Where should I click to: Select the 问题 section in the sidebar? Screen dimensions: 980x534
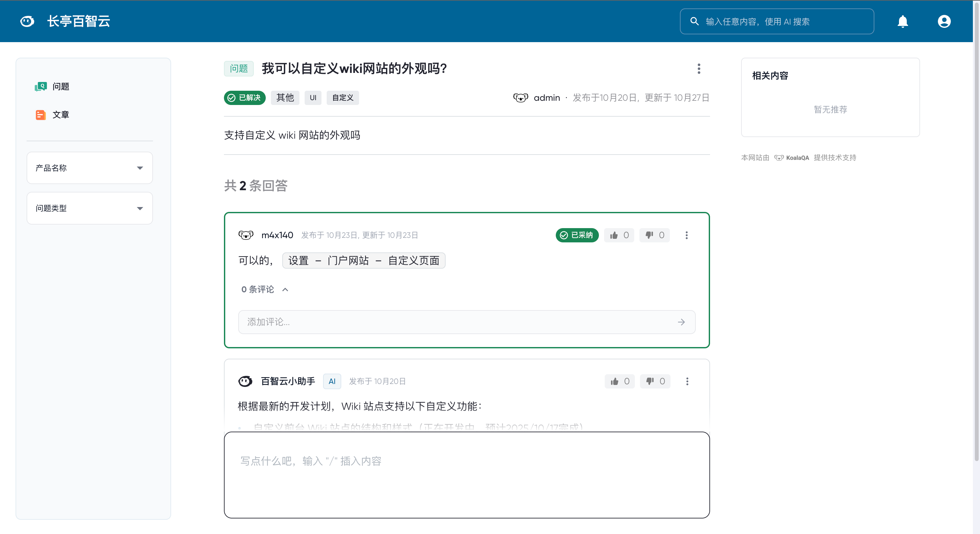click(x=60, y=86)
